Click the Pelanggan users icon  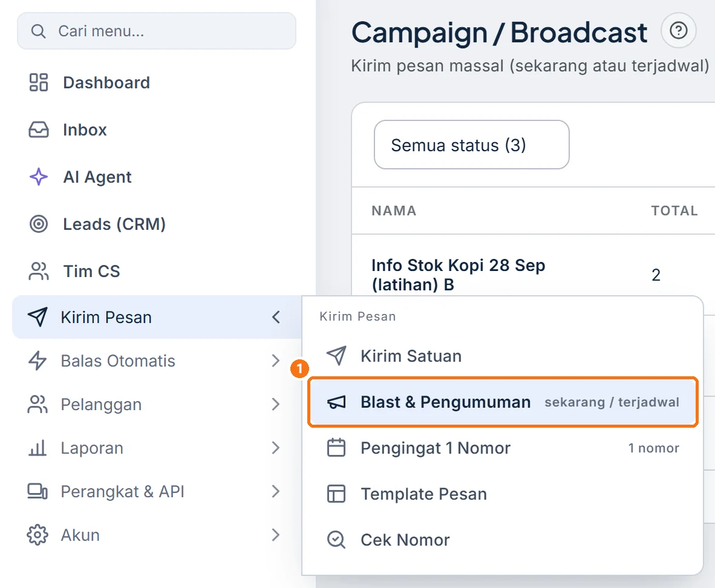(38, 404)
